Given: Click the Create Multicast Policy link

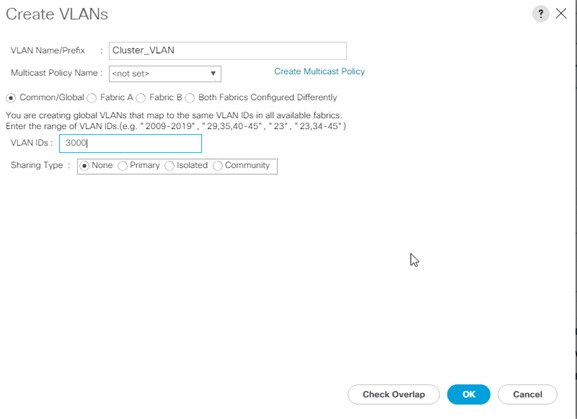Looking at the screenshot, I should (x=319, y=71).
